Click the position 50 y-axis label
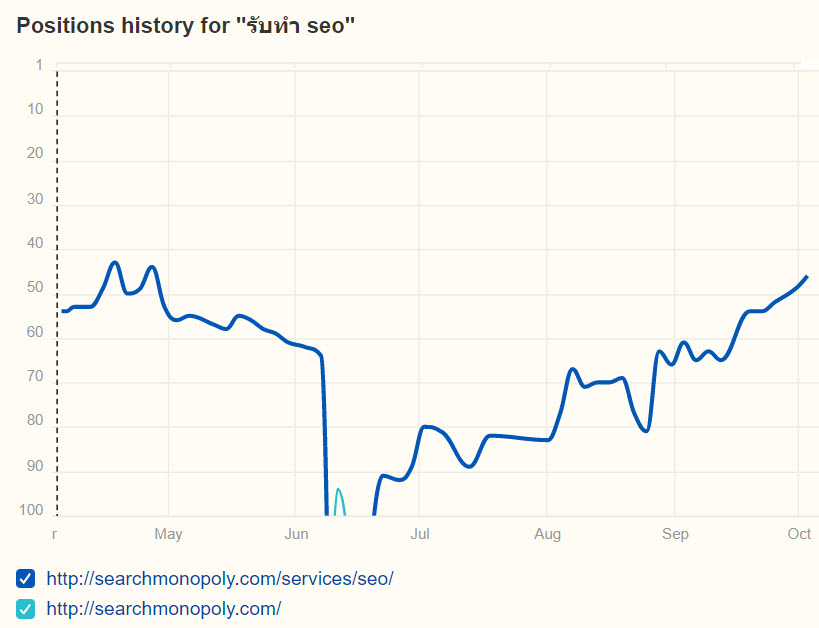This screenshot has height=628, width=819. 36,288
